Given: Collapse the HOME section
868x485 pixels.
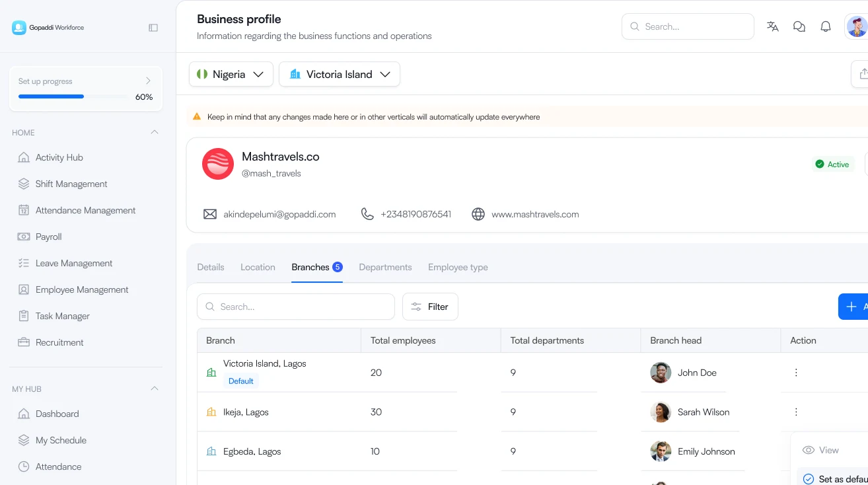Looking at the screenshot, I should (x=155, y=132).
